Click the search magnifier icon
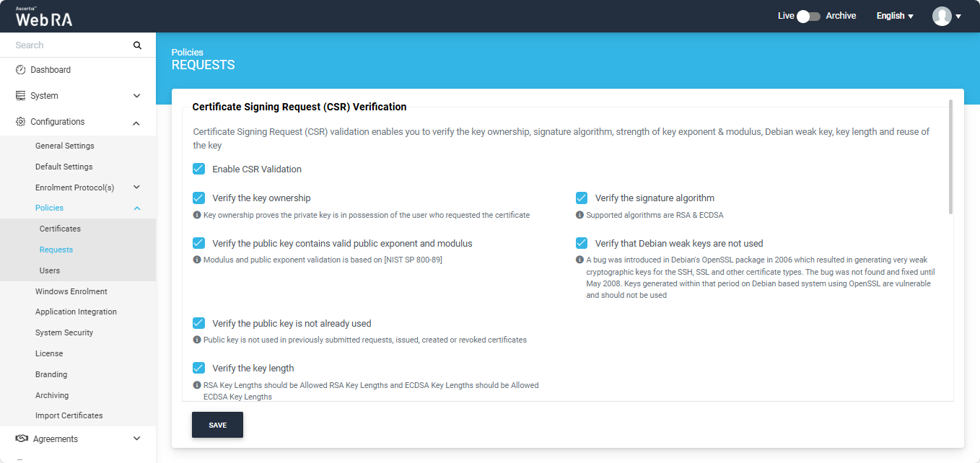The height and width of the screenshot is (463, 980). [x=137, y=45]
